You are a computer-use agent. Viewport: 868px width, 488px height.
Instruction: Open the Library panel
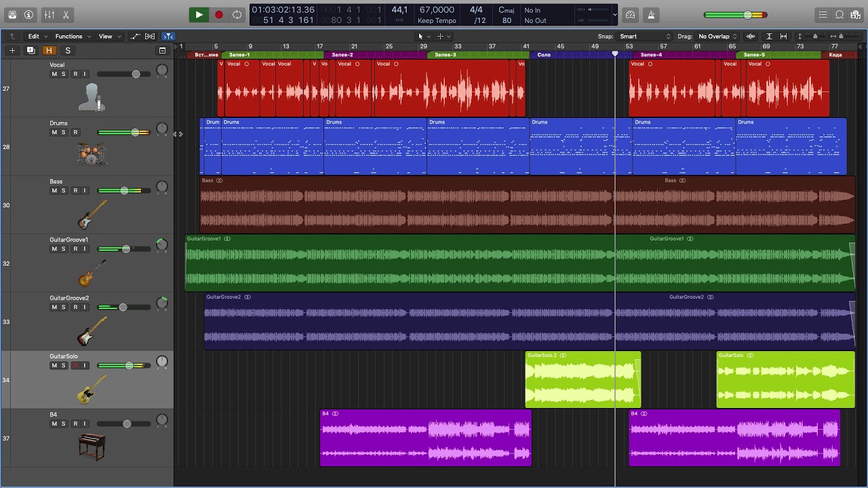coord(12,14)
